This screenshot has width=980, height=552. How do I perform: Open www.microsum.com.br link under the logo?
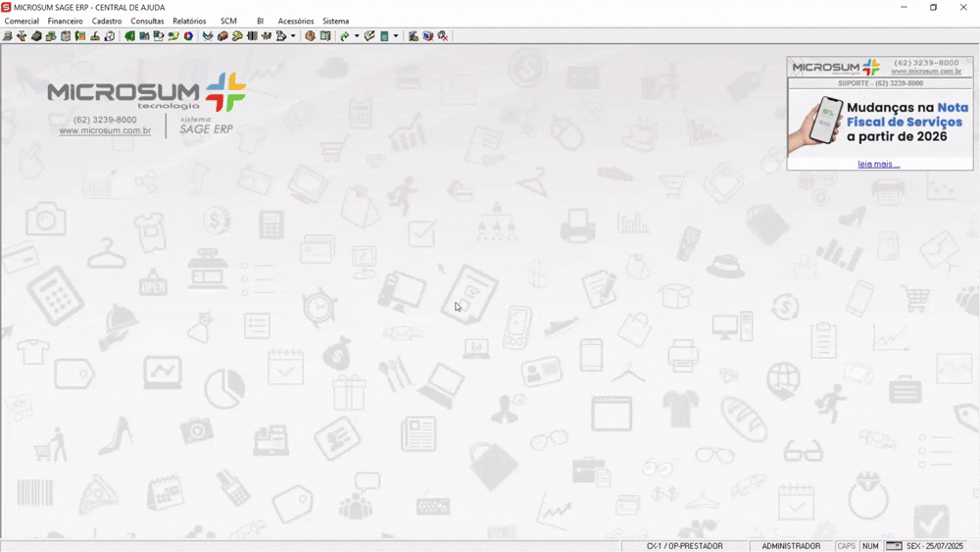105,130
